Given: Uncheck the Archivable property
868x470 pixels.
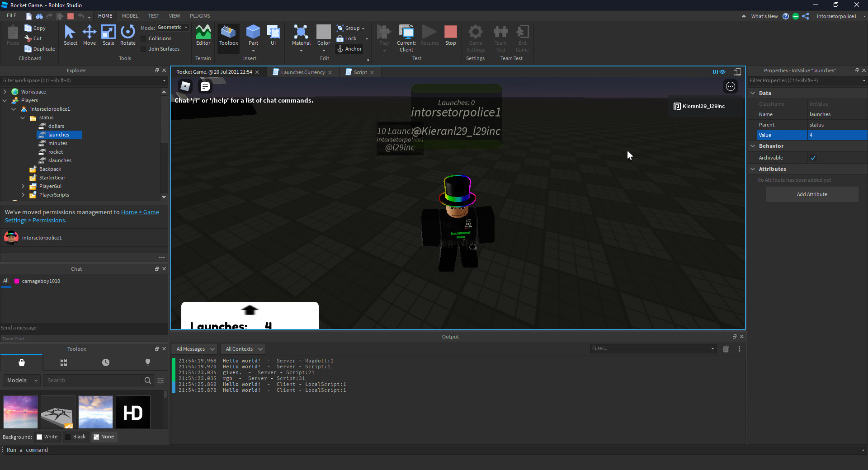Looking at the screenshot, I should 813,158.
